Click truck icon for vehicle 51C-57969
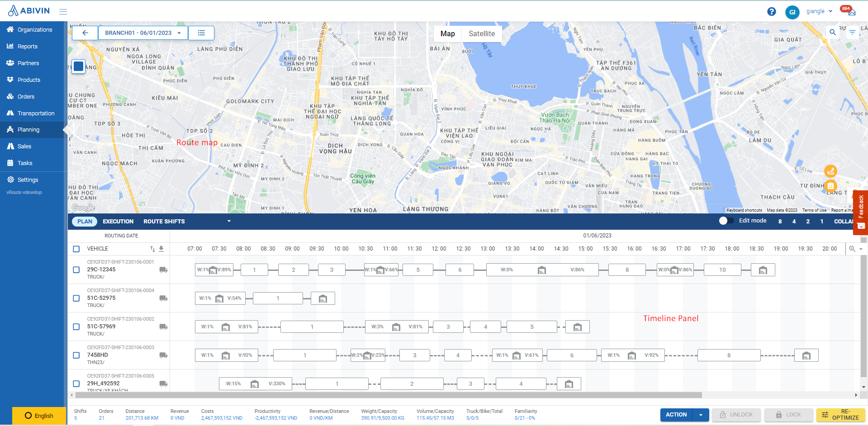This screenshot has width=868, height=426. [x=163, y=327]
